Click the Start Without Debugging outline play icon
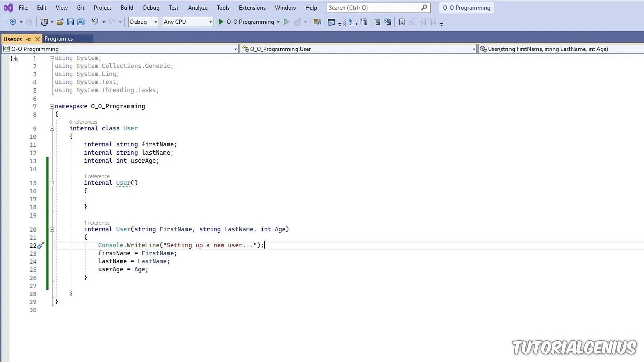The height and width of the screenshot is (362, 644). pyautogui.click(x=286, y=22)
